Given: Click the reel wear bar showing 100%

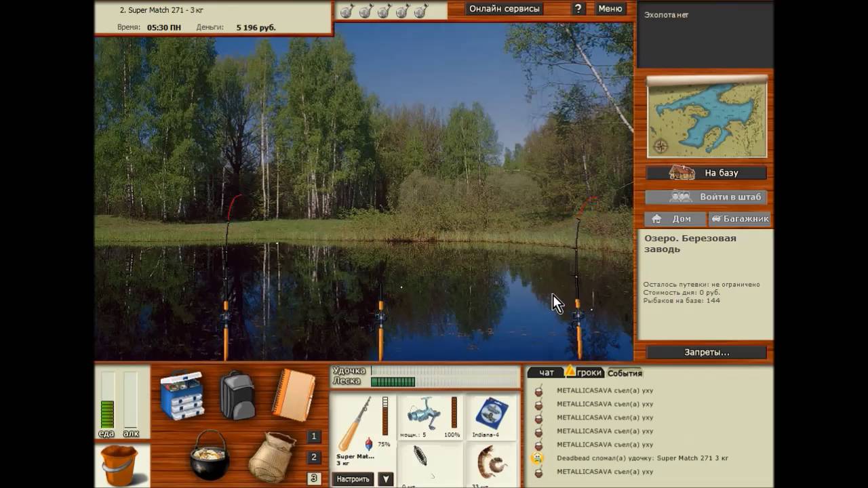Looking at the screenshot, I should (454, 413).
